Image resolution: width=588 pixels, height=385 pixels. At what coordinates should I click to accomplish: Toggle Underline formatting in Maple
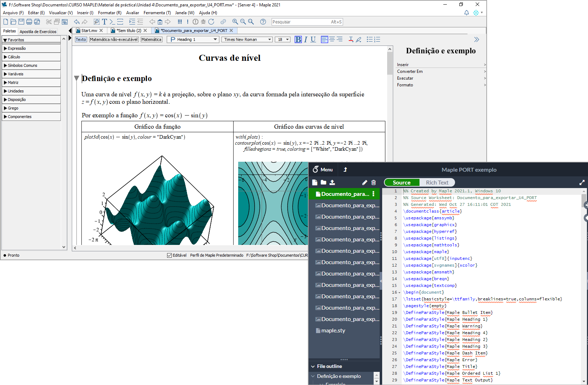(x=313, y=39)
